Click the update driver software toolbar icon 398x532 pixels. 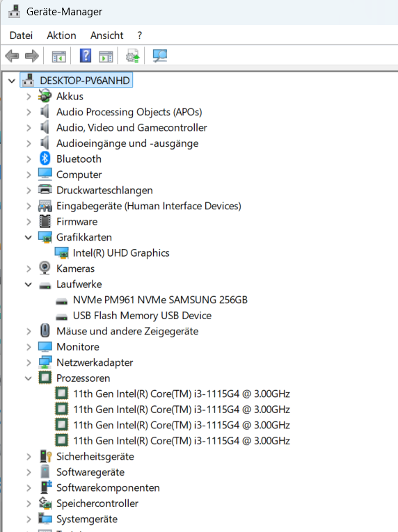coord(132,56)
